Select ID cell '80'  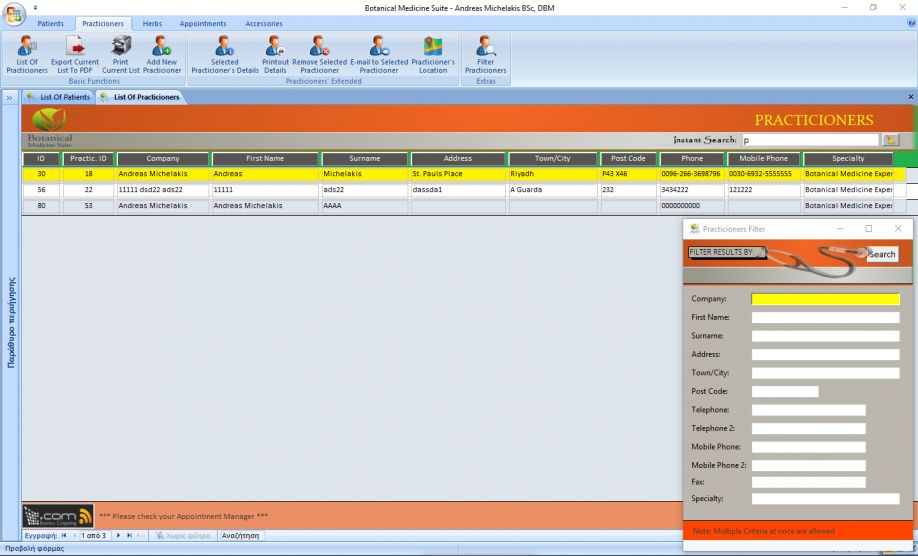pos(41,206)
